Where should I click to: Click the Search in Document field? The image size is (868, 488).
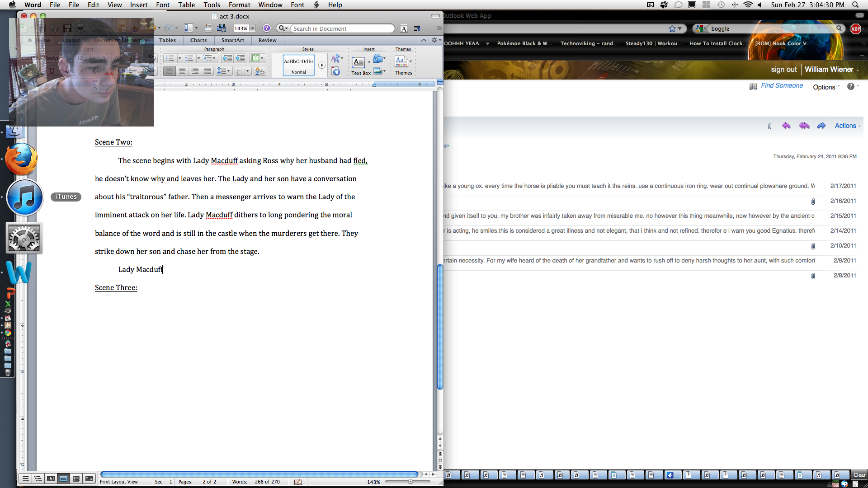(x=342, y=28)
